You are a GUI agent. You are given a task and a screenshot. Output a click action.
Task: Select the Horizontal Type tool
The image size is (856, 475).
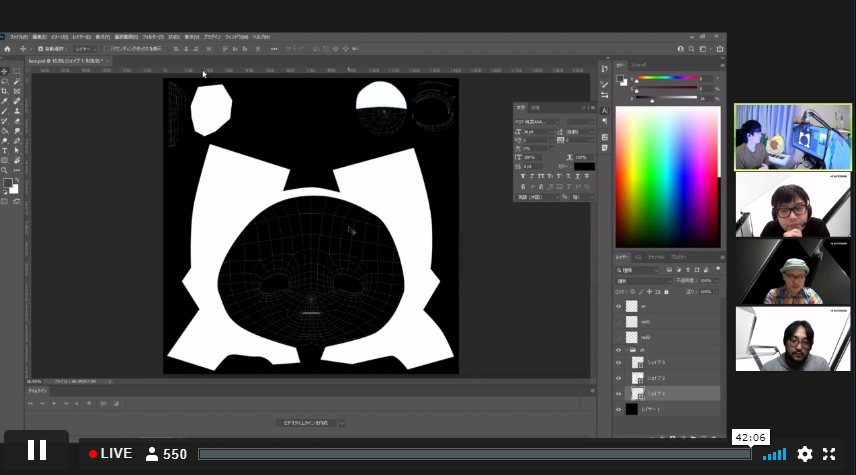pos(5,151)
